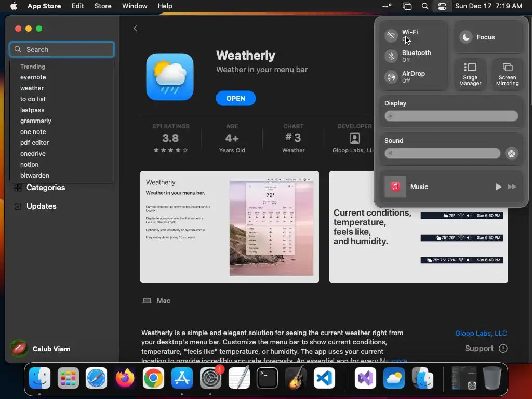The width and height of the screenshot is (532, 399).
Task: Open Finder from the Dock
Action: click(x=39, y=378)
